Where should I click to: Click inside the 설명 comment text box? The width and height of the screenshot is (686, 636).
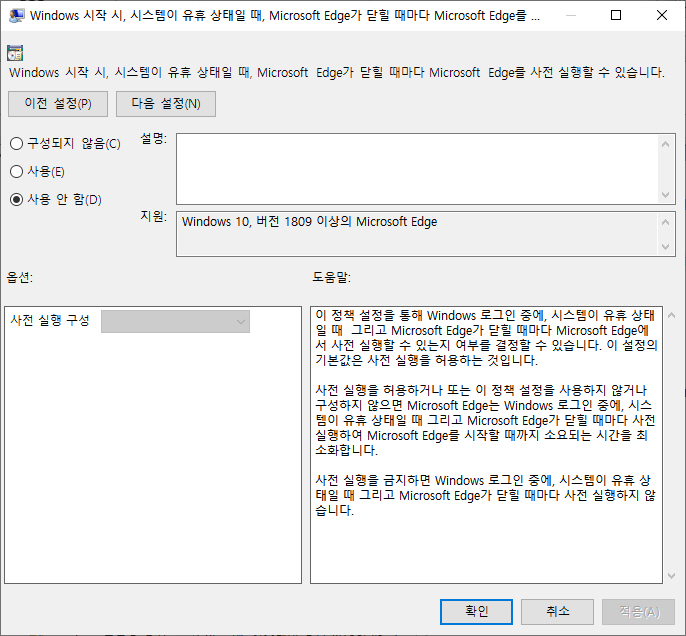(417, 169)
